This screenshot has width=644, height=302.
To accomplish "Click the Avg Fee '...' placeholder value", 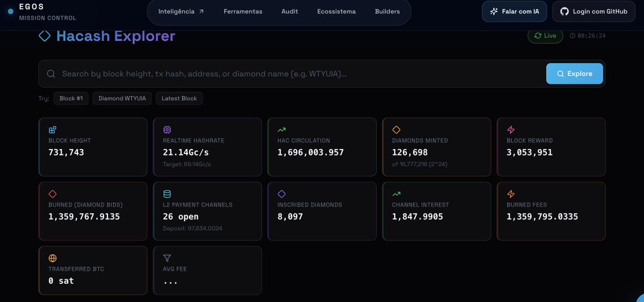I will point(170,282).
